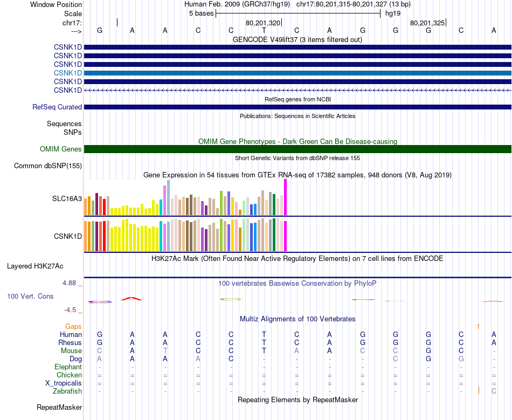Viewport: 512px width, 420px height.
Task: Click the orange insertion mark in Zebrafish row
Action: [479, 390]
